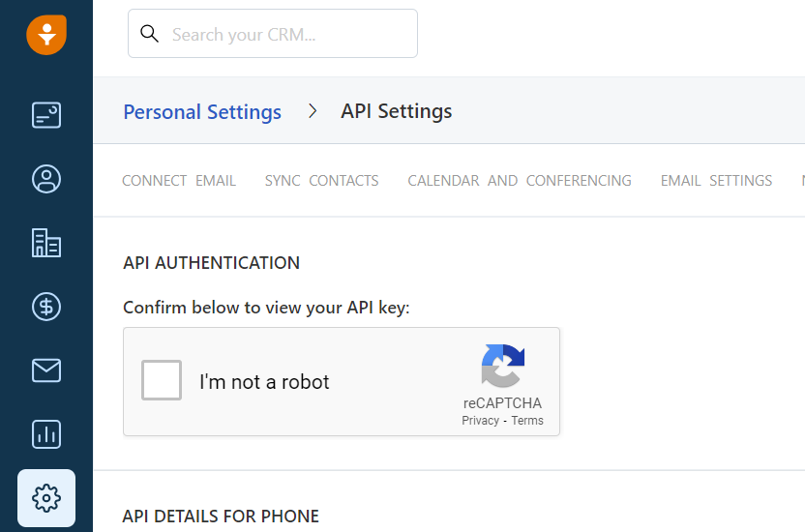Switch to the Sync Contacts tab

pyautogui.click(x=321, y=181)
